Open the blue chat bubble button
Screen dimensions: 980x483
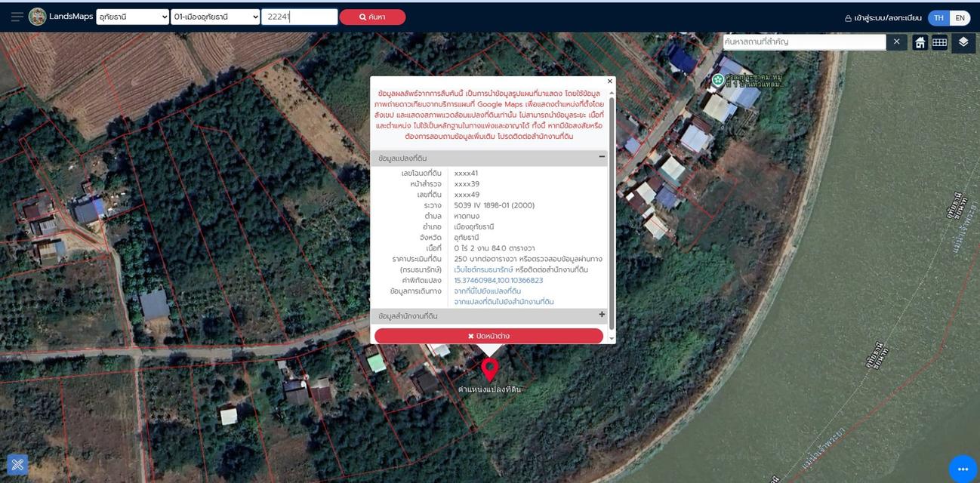pos(963,469)
